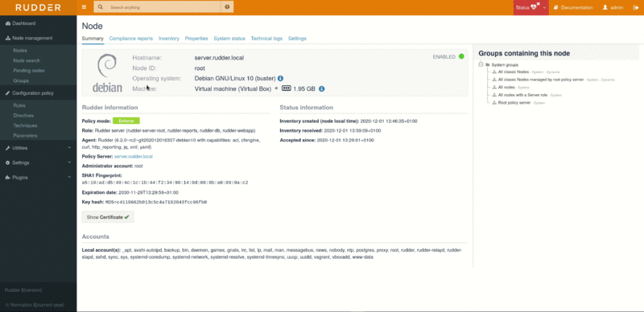Open Rules in the sidebar
The width and height of the screenshot is (644, 312).
(19, 105)
